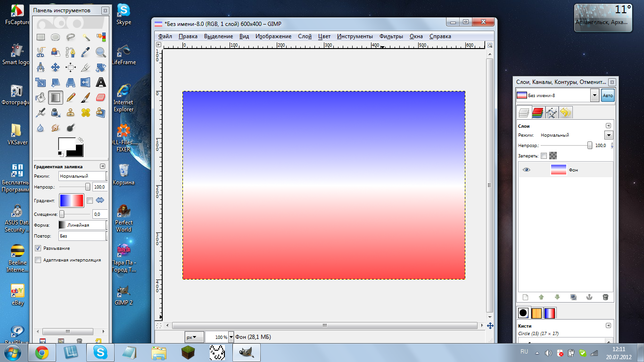Open the Форма gradient shape dropdown

click(83, 225)
